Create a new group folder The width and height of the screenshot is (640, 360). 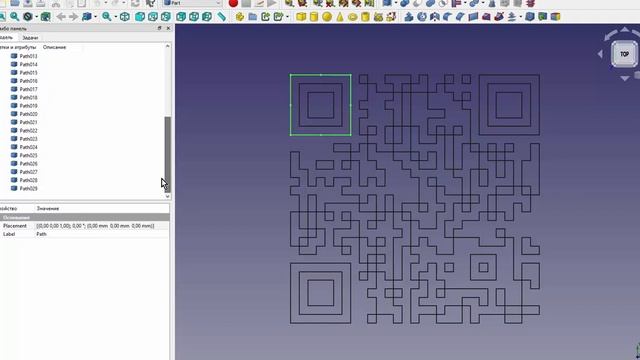point(253,17)
